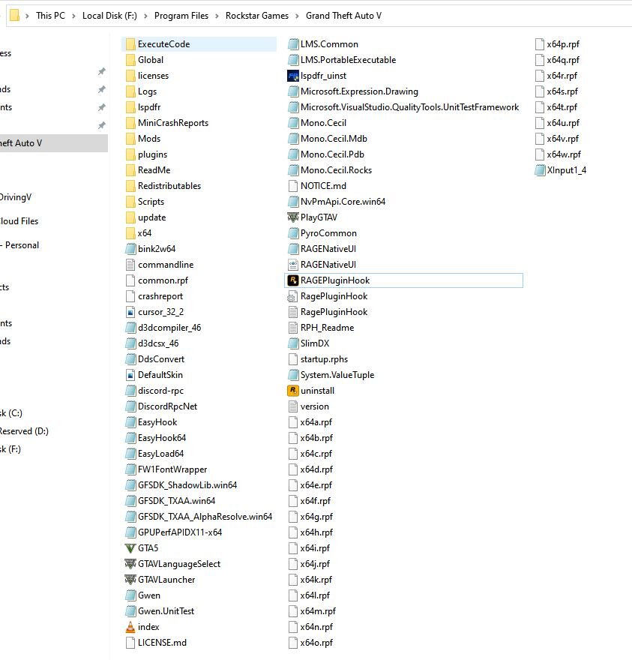Select Reserved (D:) drive in sidebar
This screenshot has height=672, width=632.
(x=24, y=431)
